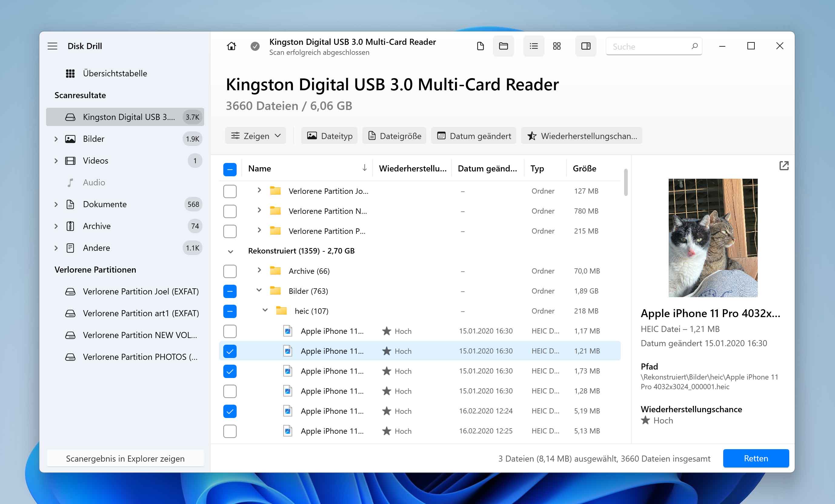Click Scanergebnis in Explorer zeigen
Viewport: 835px width, 504px height.
point(125,458)
